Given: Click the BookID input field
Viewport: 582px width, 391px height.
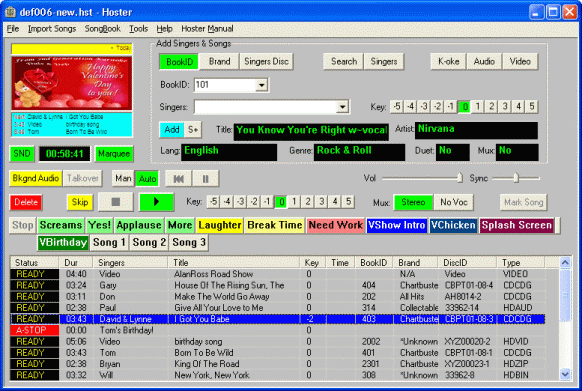Looking at the screenshot, I should (225, 85).
